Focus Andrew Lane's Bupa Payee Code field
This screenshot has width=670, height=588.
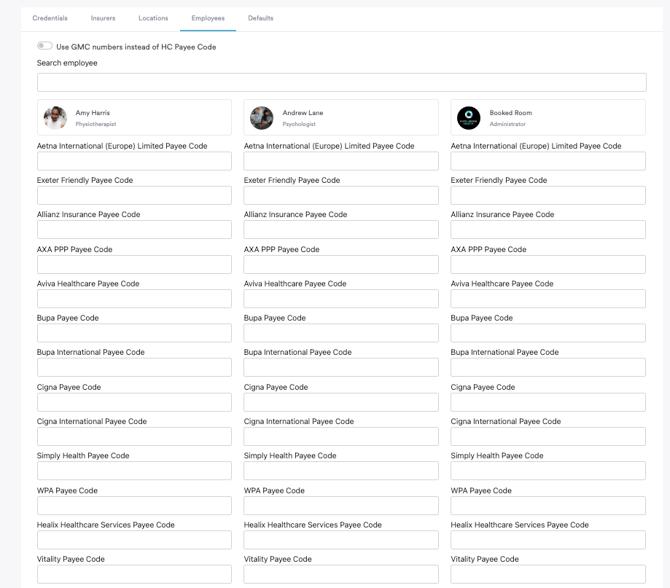pos(341,333)
